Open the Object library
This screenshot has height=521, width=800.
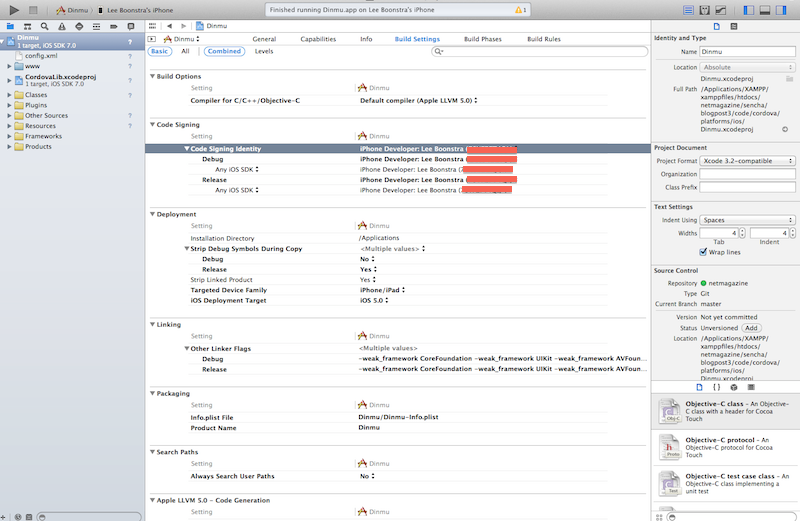pos(734,387)
